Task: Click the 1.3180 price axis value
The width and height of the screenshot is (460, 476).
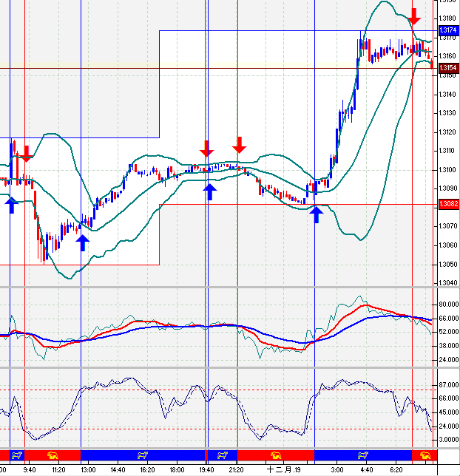Action: 447,18
